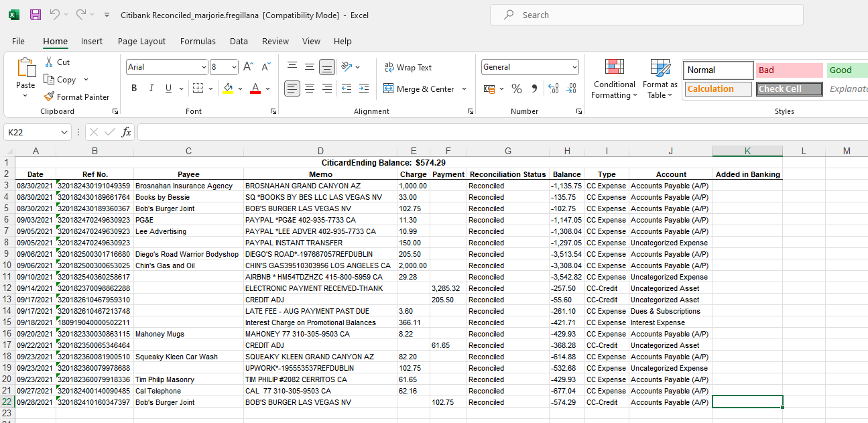
Task: Apply the Bad cell style
Action: (789, 70)
